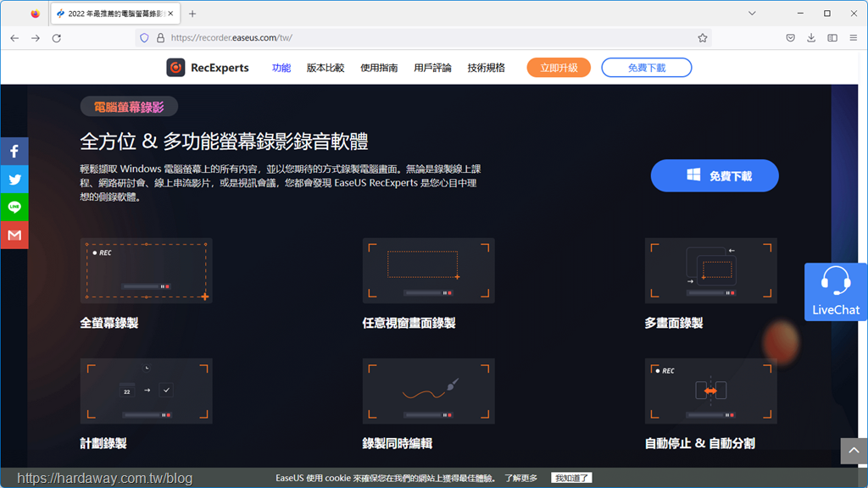Share the page via the Twitter icon
This screenshot has height=488, width=868.
[14, 180]
